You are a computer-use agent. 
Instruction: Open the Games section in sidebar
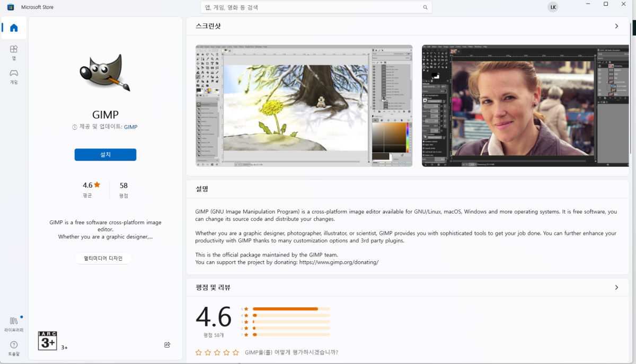(x=14, y=76)
